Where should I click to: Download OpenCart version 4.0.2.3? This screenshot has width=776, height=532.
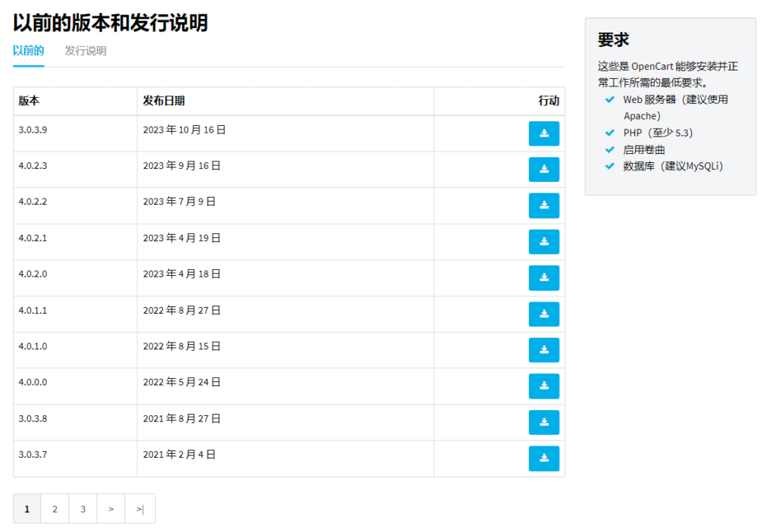pyautogui.click(x=543, y=170)
